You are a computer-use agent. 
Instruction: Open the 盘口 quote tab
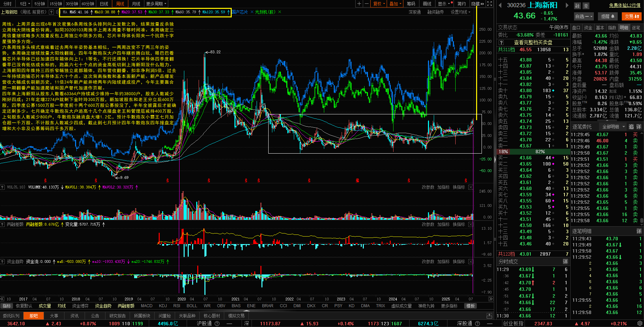pos(576,28)
